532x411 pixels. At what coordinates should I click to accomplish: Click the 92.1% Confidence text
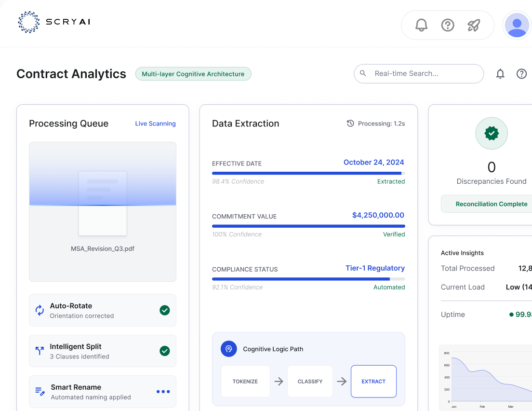coord(238,288)
